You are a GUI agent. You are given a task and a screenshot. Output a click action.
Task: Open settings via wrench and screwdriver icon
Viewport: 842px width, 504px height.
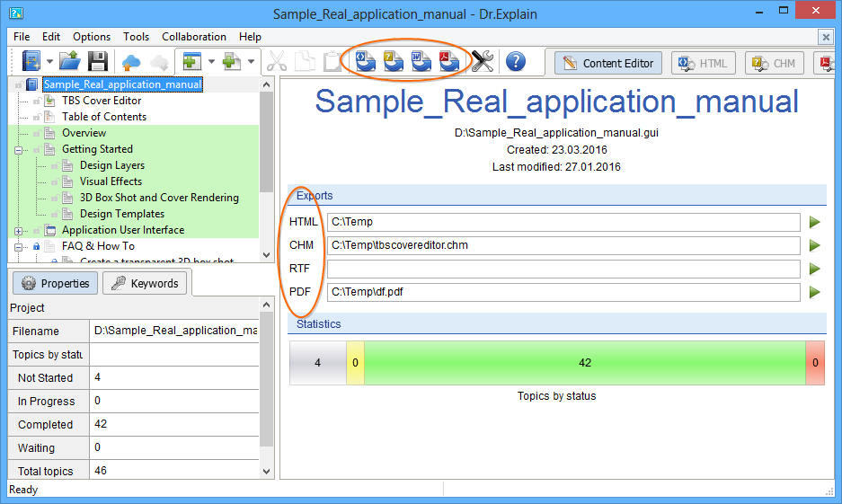(x=483, y=61)
